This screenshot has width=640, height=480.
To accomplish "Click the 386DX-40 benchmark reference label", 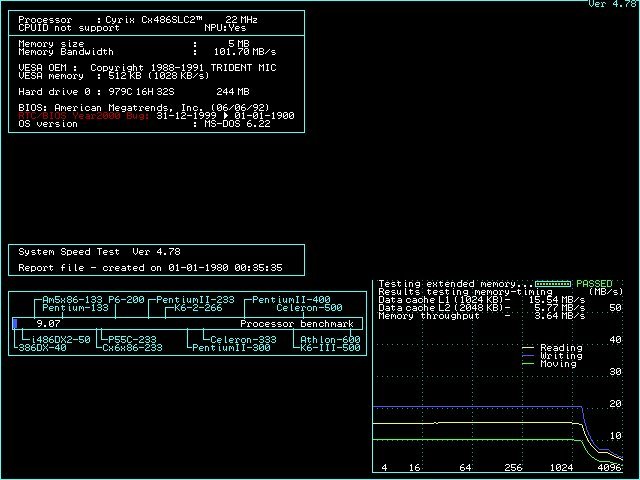I will point(42,348).
